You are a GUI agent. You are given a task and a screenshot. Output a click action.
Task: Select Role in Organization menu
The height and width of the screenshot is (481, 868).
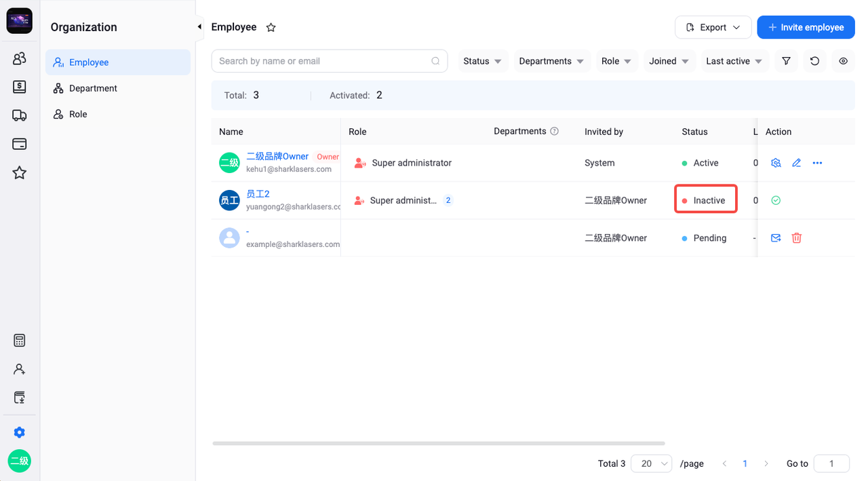(118, 114)
